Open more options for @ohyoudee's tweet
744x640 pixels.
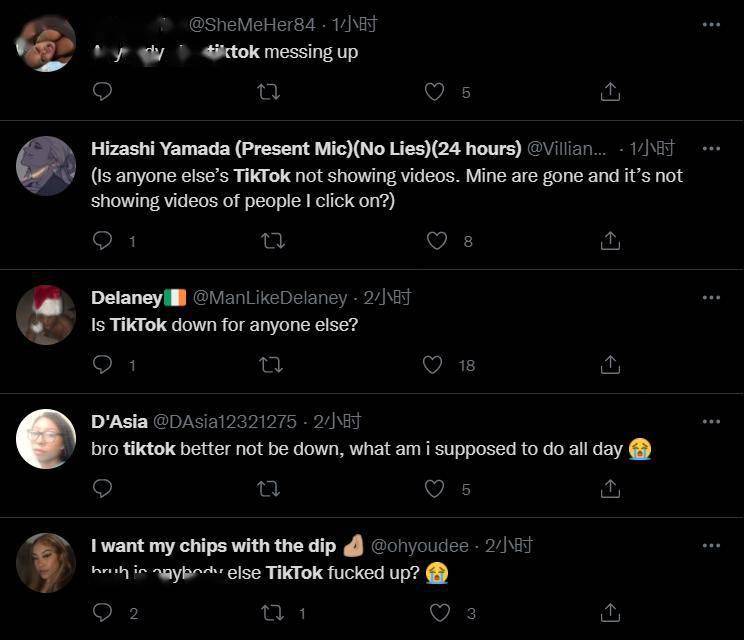pyautogui.click(x=711, y=546)
